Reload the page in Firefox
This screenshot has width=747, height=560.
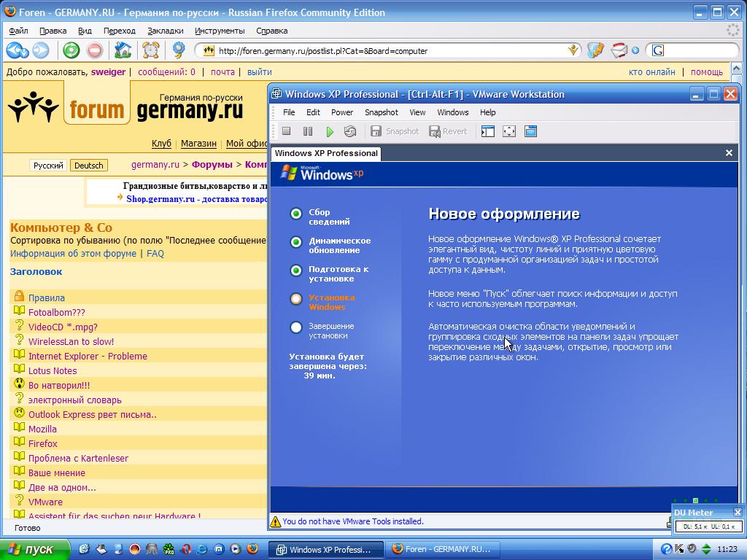point(71,50)
